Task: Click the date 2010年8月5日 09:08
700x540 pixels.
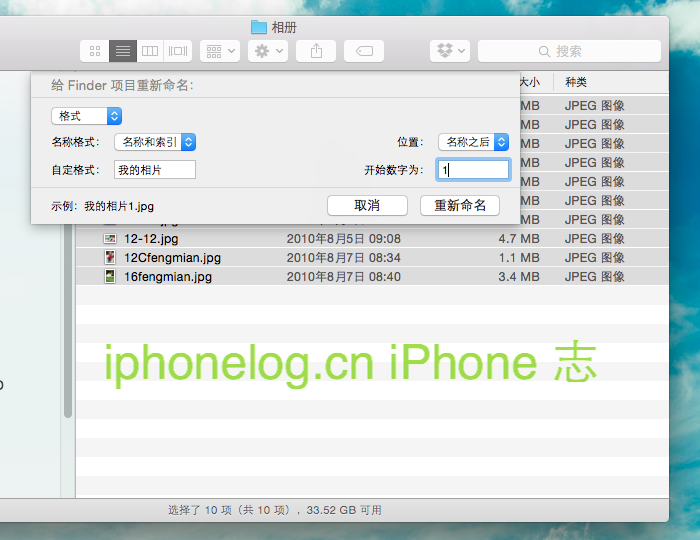Action: (343, 239)
